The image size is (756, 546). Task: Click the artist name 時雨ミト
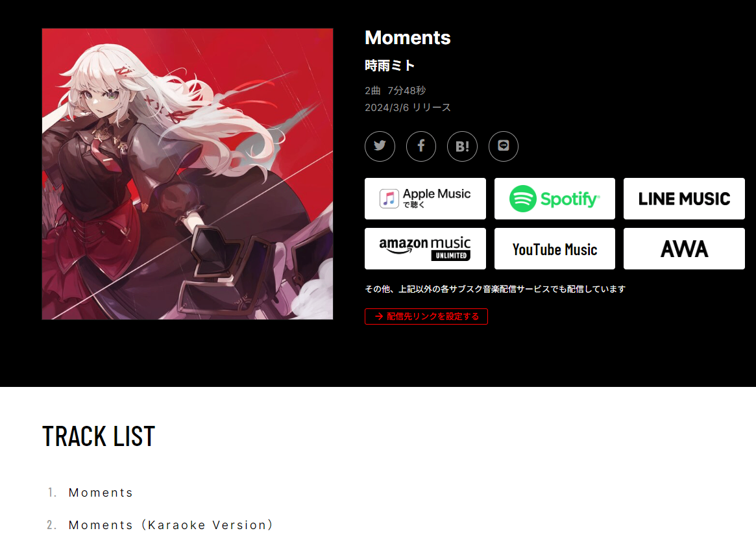[x=389, y=66]
